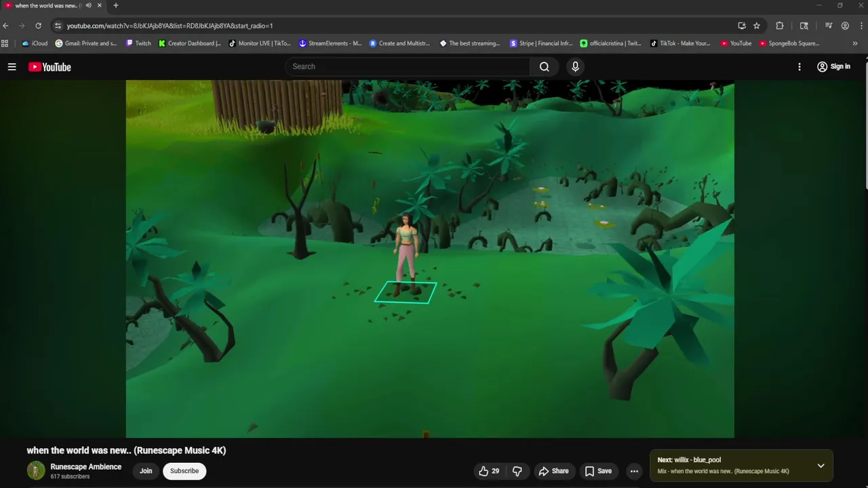
Task: Open the Monitor LIVE TikTok bookmark
Action: [260, 43]
